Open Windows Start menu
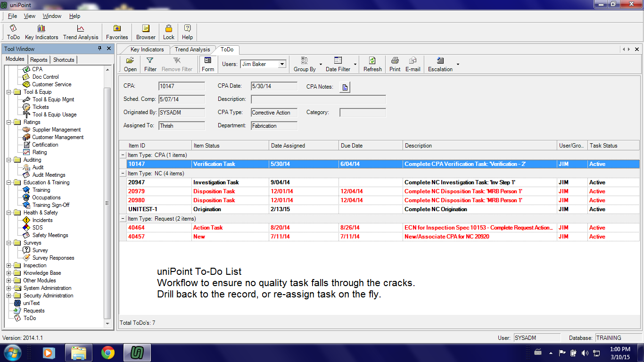Screen dimensions: 644x362 (x=12, y=353)
